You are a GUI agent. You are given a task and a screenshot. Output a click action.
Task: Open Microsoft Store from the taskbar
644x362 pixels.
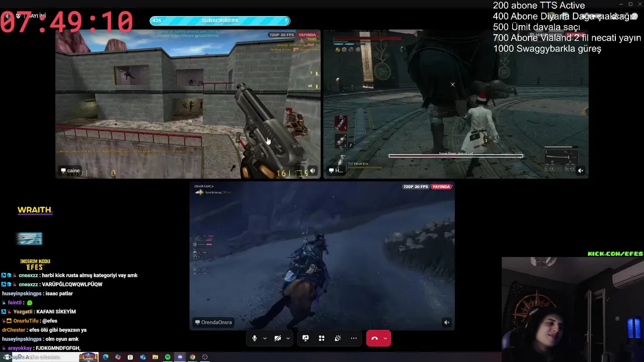click(x=130, y=357)
